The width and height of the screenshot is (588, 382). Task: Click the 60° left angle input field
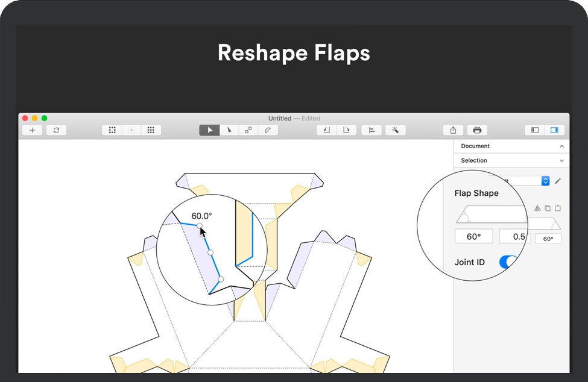[473, 237]
